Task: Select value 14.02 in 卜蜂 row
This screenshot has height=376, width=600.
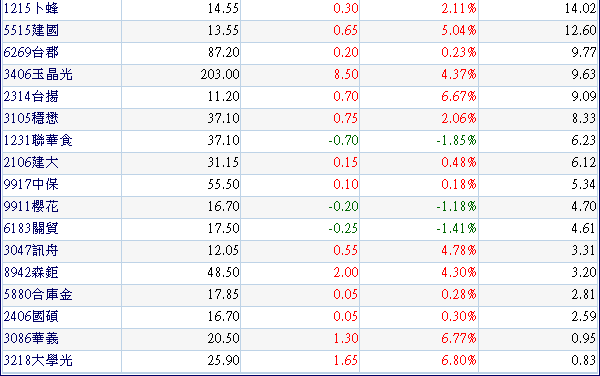Action: pos(580,8)
